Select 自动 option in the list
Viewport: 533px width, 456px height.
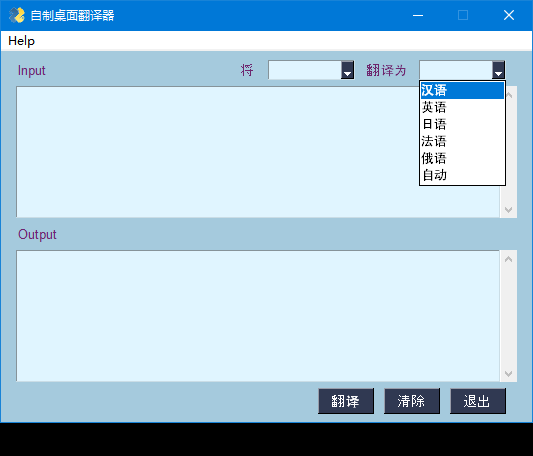[462, 175]
